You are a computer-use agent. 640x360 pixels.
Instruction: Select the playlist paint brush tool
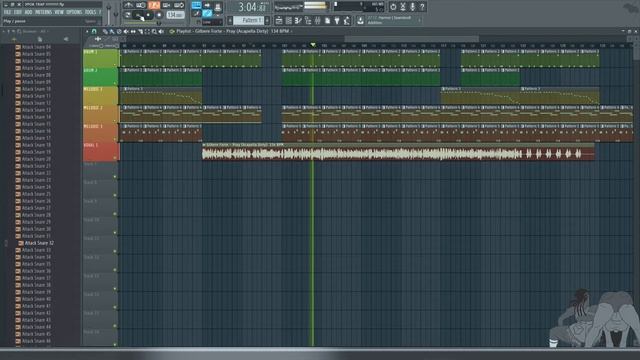112,31
